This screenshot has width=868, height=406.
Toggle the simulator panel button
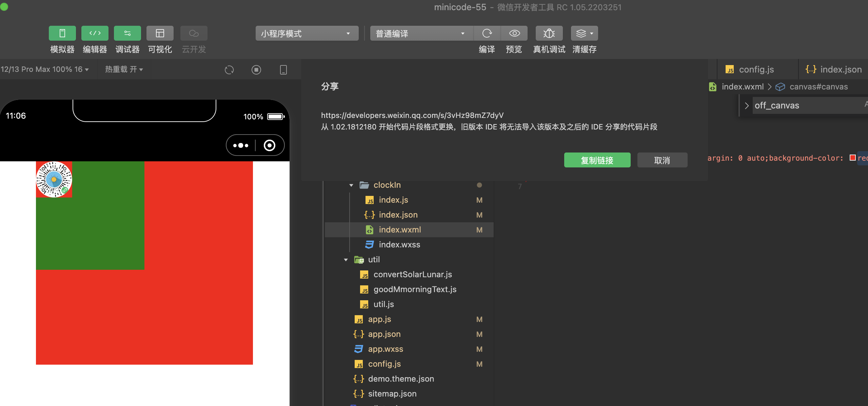[62, 33]
